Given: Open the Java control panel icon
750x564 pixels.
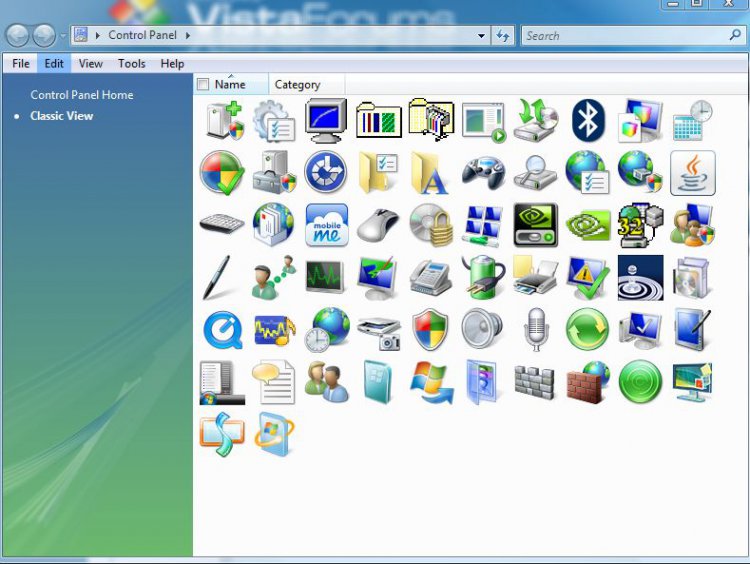Looking at the screenshot, I should coord(693,173).
